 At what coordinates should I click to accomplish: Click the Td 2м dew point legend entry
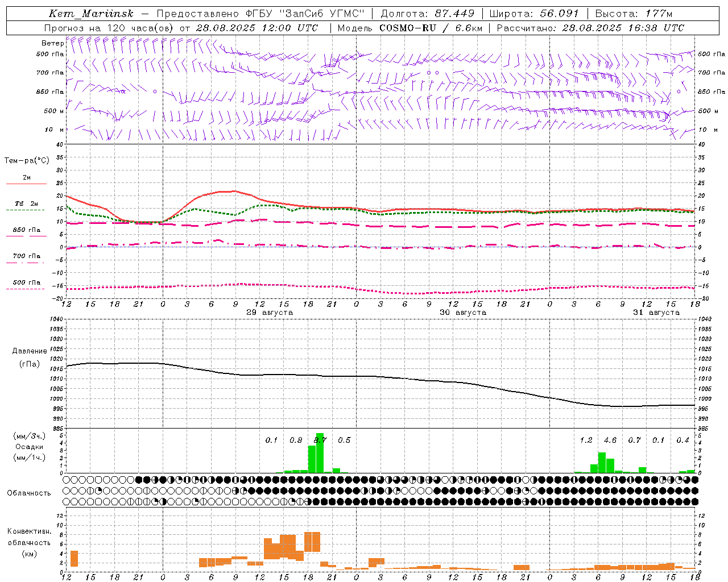(x=27, y=203)
